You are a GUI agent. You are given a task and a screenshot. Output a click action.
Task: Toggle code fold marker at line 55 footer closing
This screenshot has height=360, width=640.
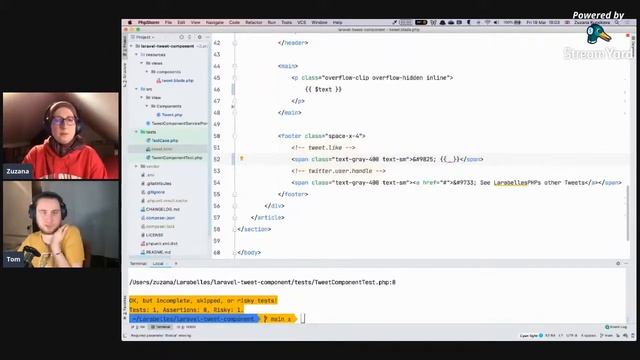pos(235,194)
